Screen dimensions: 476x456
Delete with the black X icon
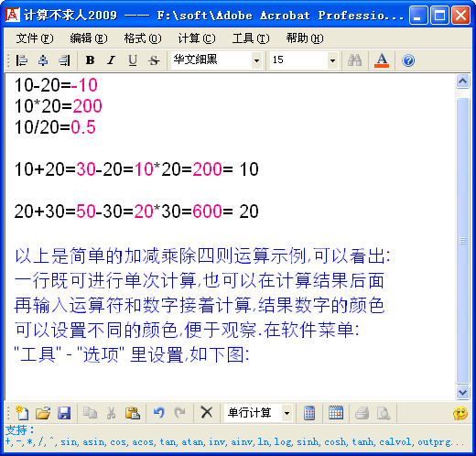pyautogui.click(x=207, y=413)
